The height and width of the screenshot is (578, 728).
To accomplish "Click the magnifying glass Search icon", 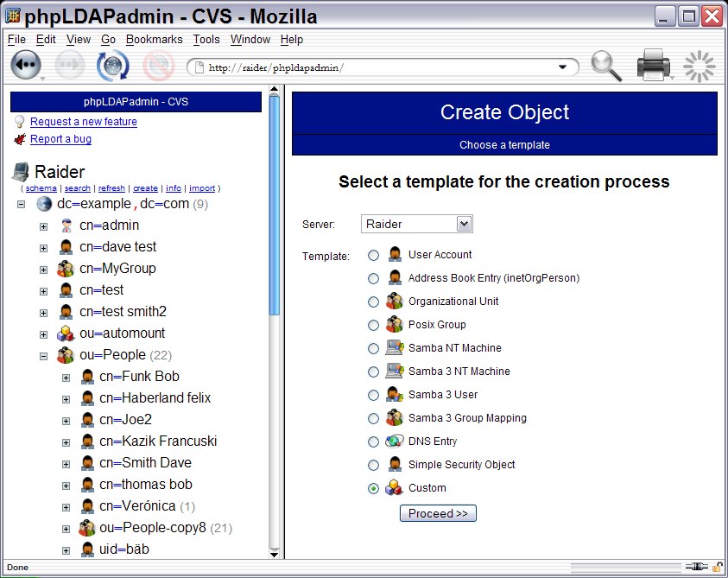I will pyautogui.click(x=606, y=66).
